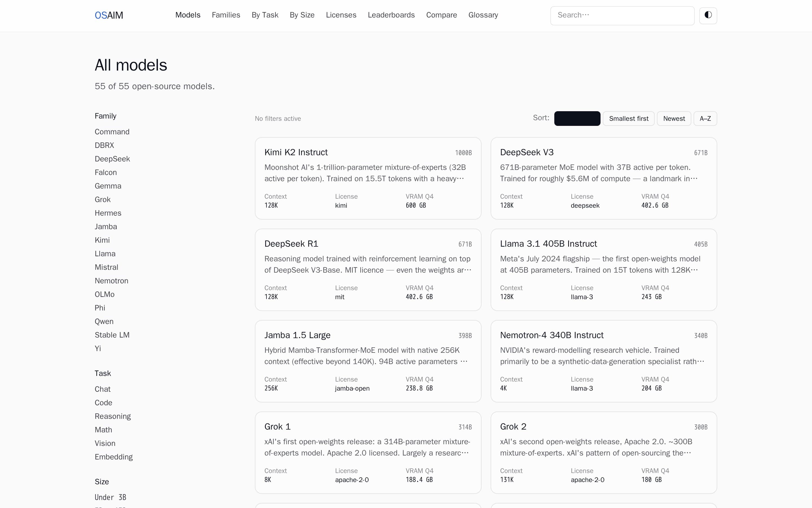
Task: Filter by Reasoning task
Action: 113,416
